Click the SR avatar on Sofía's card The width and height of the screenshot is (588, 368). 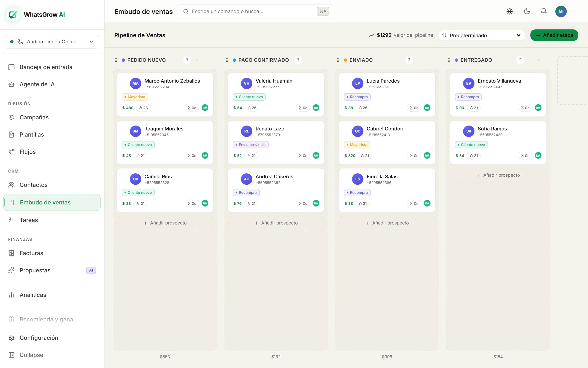(x=469, y=131)
